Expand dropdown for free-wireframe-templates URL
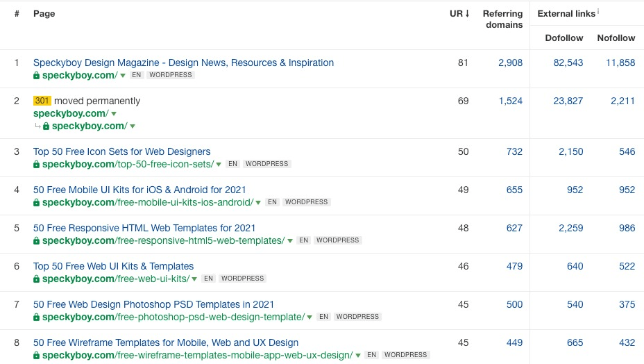The width and height of the screenshot is (644, 364). (x=358, y=356)
